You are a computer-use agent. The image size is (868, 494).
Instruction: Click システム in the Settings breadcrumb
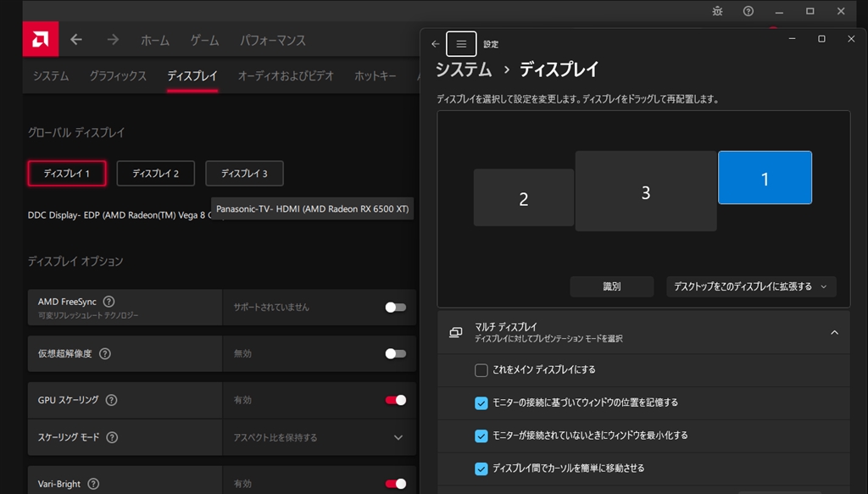point(464,69)
